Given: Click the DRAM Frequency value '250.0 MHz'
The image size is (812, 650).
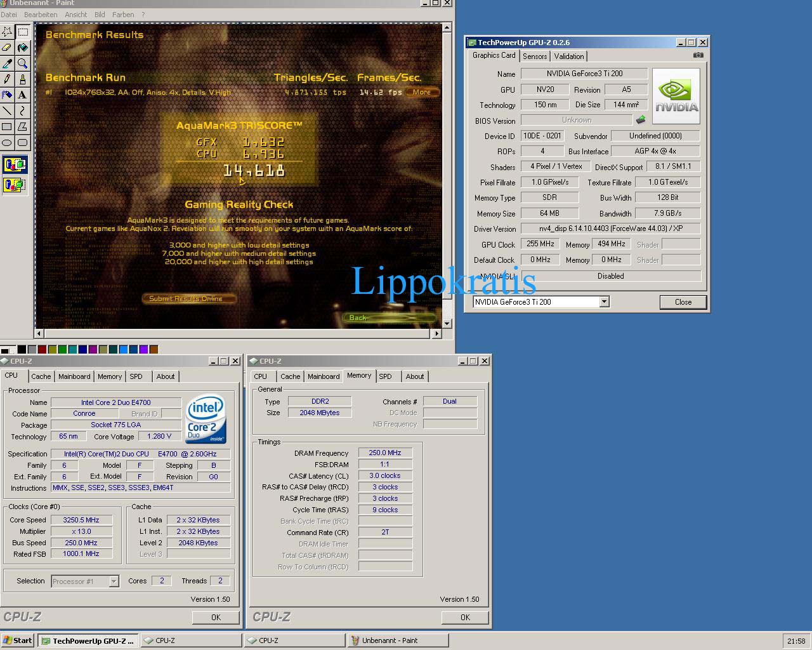Looking at the screenshot, I should (385, 453).
